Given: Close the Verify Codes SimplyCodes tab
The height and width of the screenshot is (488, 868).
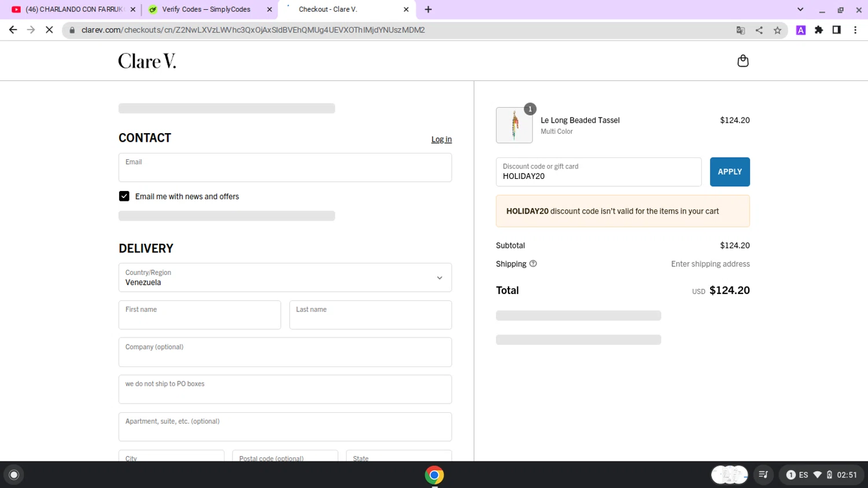Looking at the screenshot, I should pos(270,9).
